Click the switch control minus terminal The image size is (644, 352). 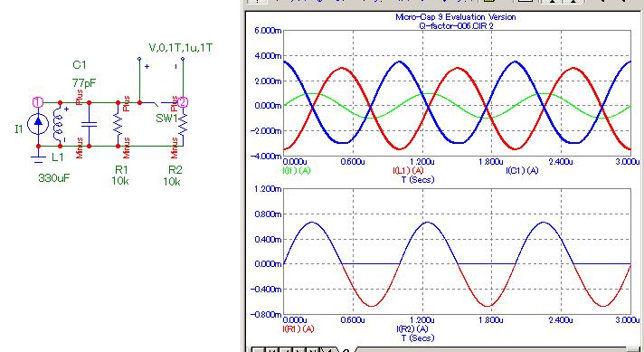183,60
